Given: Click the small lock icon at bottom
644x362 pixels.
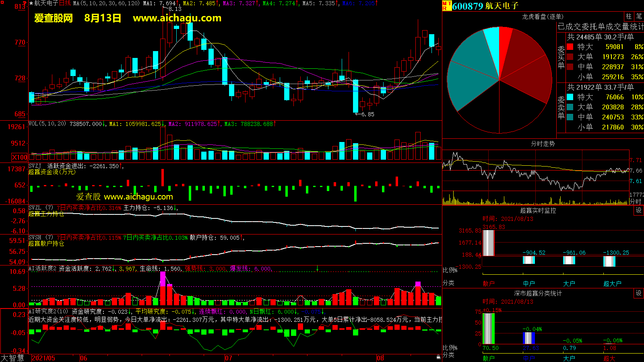Looking at the screenshot, I should 438,357.
